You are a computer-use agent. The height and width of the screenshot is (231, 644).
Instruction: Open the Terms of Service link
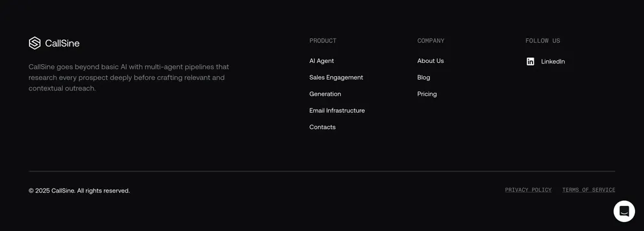tap(588, 190)
